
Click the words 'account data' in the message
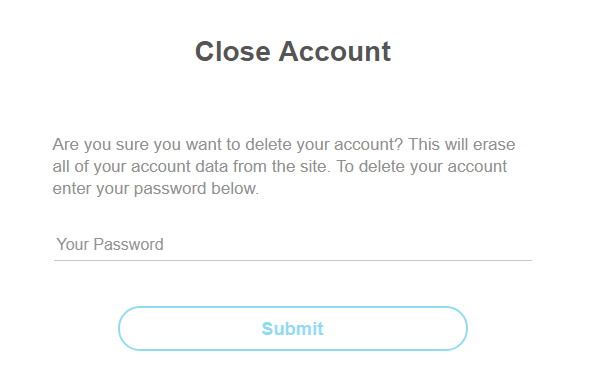180,167
